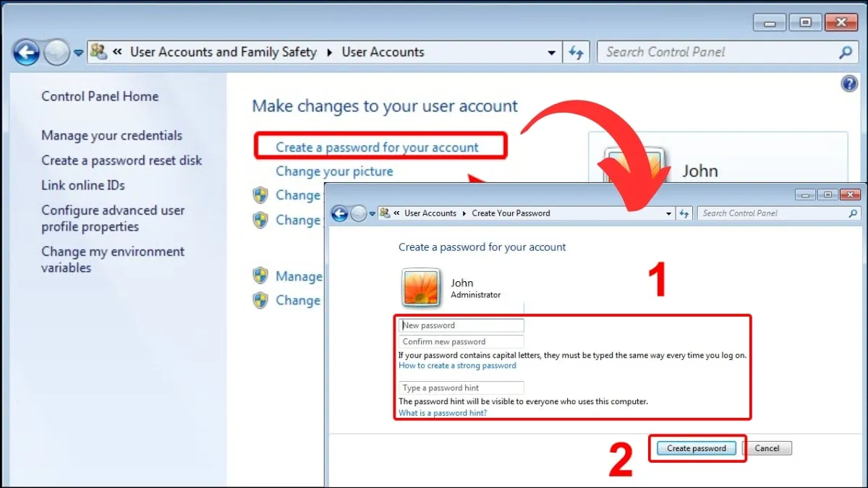The height and width of the screenshot is (488, 868).
Task: Click inside the New password field
Action: (x=461, y=325)
